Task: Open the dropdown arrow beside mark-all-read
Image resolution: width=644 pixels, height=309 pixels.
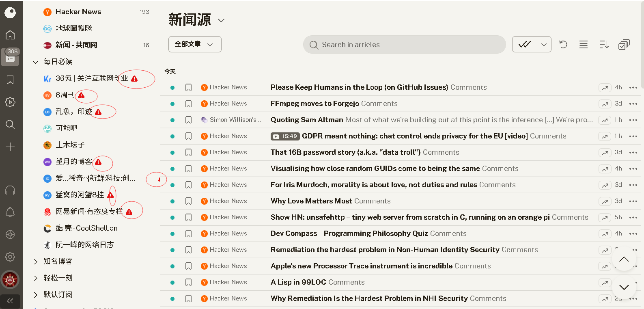Action: 544,44
